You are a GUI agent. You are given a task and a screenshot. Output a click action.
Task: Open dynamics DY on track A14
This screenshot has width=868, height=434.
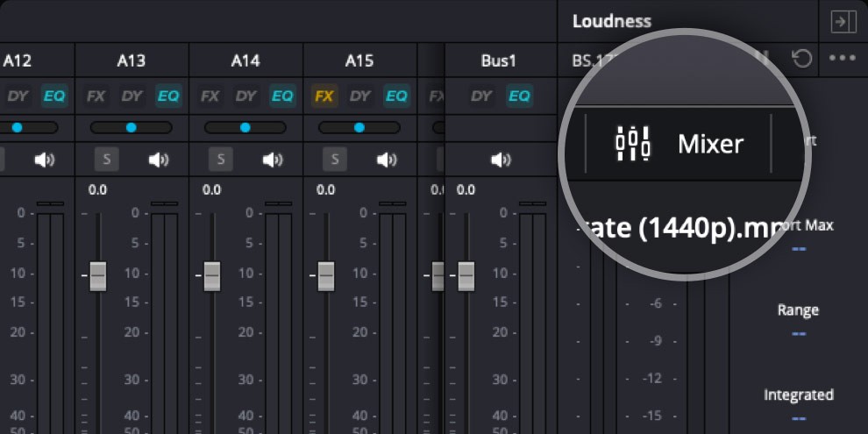coord(246,96)
